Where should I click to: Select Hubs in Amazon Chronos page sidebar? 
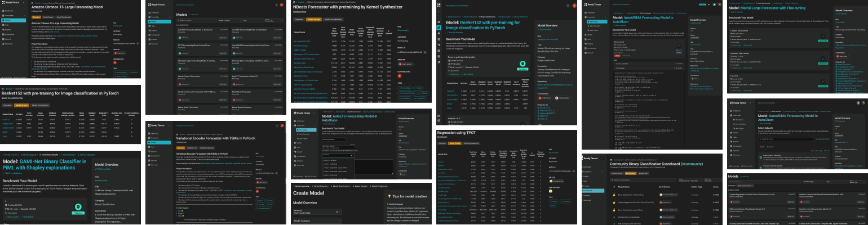click(7, 25)
